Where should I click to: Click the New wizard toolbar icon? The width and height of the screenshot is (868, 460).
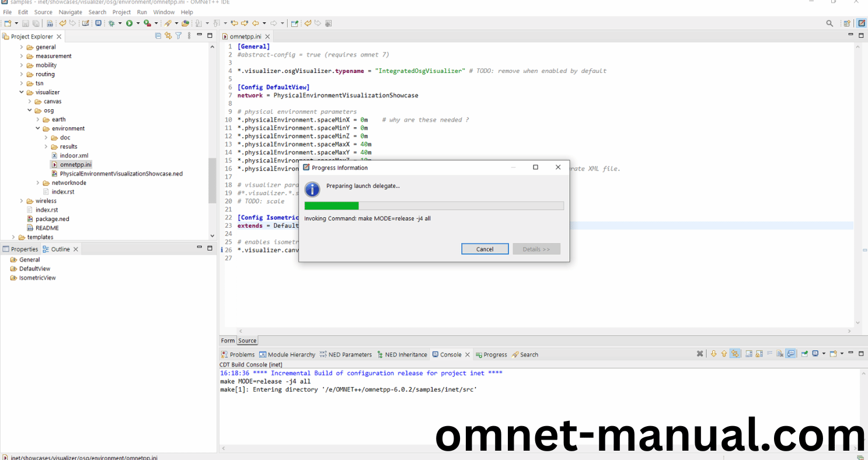[8, 23]
